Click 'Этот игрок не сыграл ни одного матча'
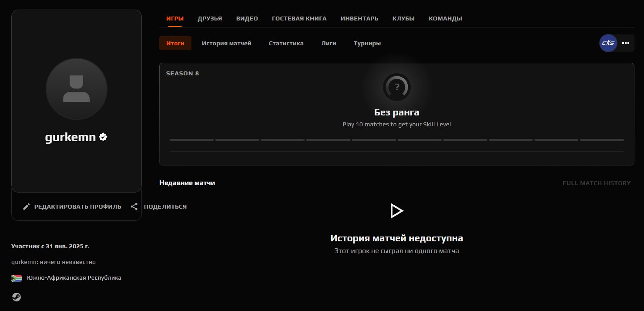 397,251
